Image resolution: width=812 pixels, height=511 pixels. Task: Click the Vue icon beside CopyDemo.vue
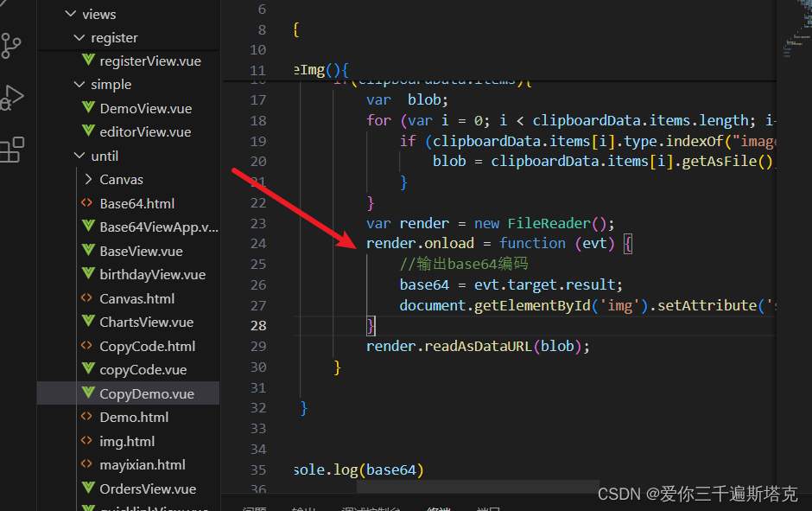89,393
